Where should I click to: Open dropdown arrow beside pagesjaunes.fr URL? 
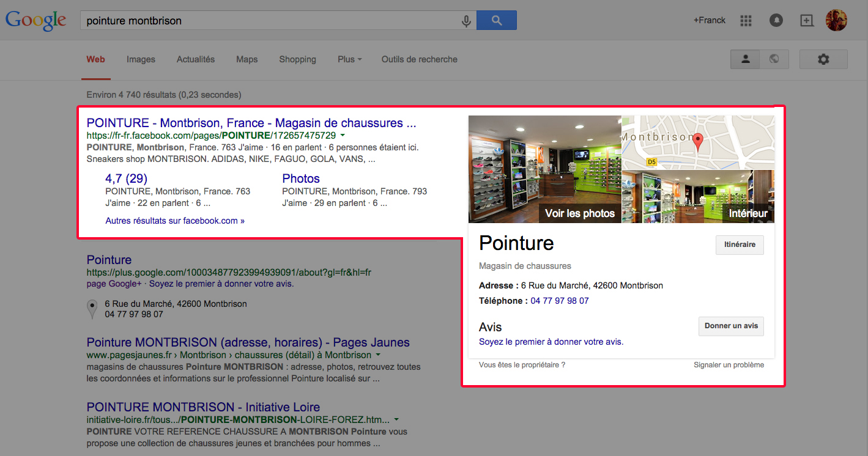(x=378, y=355)
